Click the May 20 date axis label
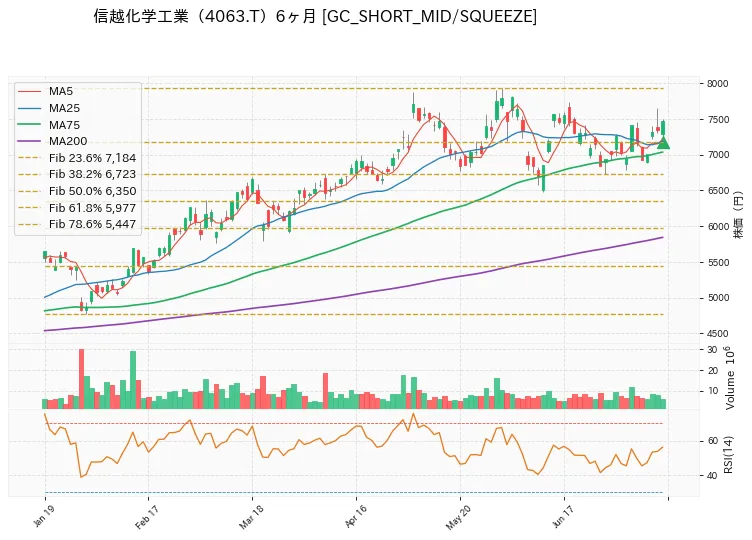The height and width of the screenshot is (540, 752). [458, 518]
